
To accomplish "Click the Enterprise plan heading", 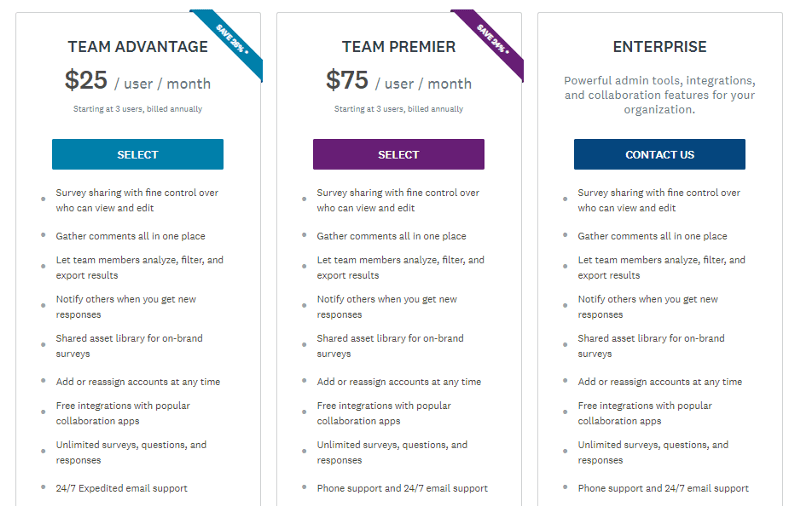I will pyautogui.click(x=660, y=47).
